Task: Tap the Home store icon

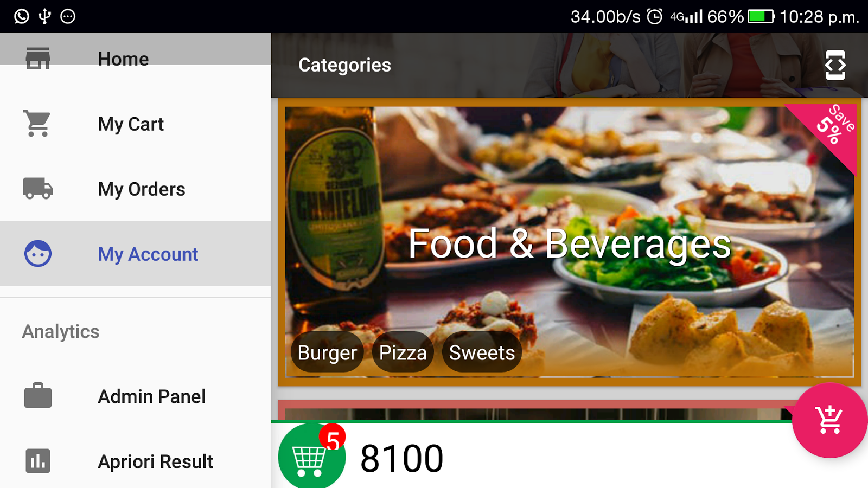Action: tap(38, 57)
